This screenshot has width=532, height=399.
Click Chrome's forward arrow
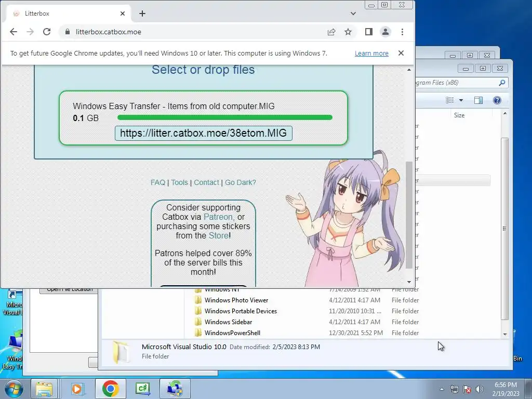point(30,32)
